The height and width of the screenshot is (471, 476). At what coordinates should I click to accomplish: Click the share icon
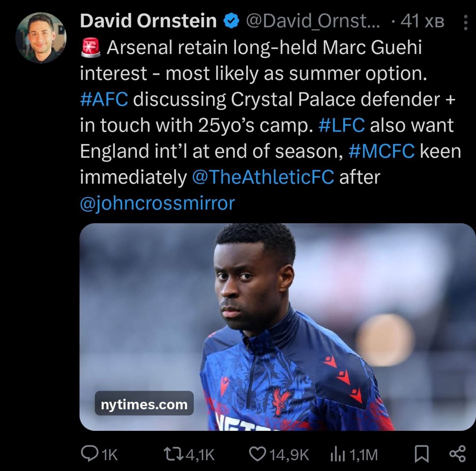457,454
